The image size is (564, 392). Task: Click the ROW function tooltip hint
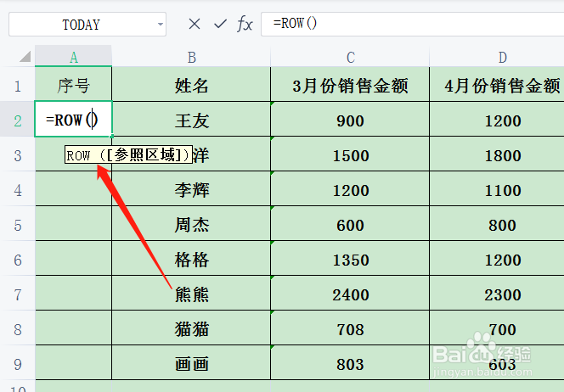click(x=128, y=155)
